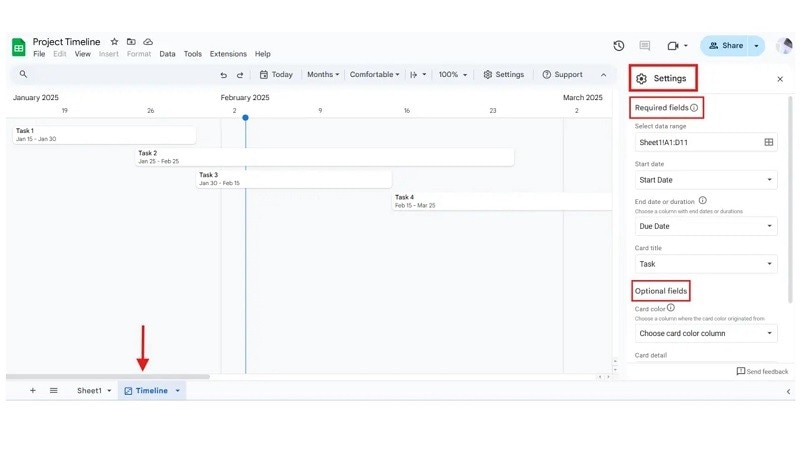The width and height of the screenshot is (800, 450).
Task: Open the Help menu
Action: [x=263, y=54]
